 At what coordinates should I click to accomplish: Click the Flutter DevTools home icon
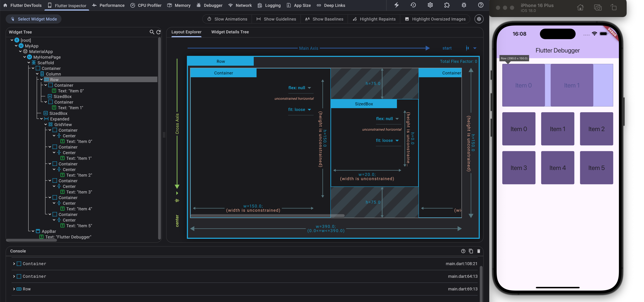[5, 5]
